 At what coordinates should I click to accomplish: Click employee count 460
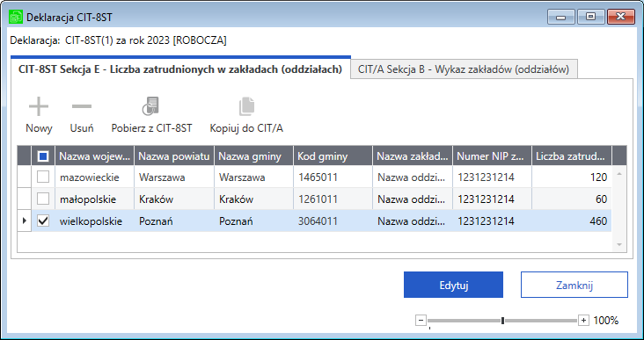(572, 221)
